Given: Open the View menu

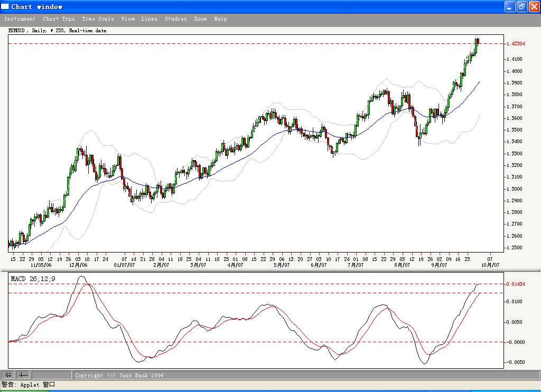Looking at the screenshot, I should (x=128, y=19).
